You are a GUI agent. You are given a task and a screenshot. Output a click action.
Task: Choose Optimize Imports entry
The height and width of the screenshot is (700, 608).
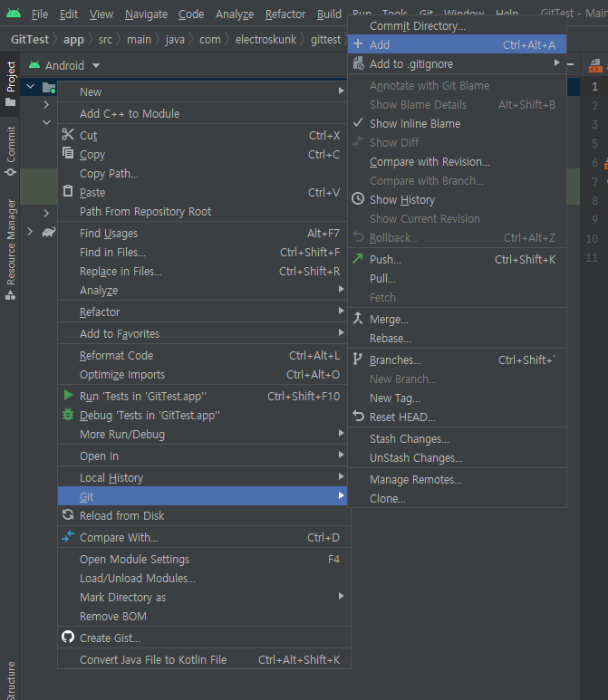[203, 374]
